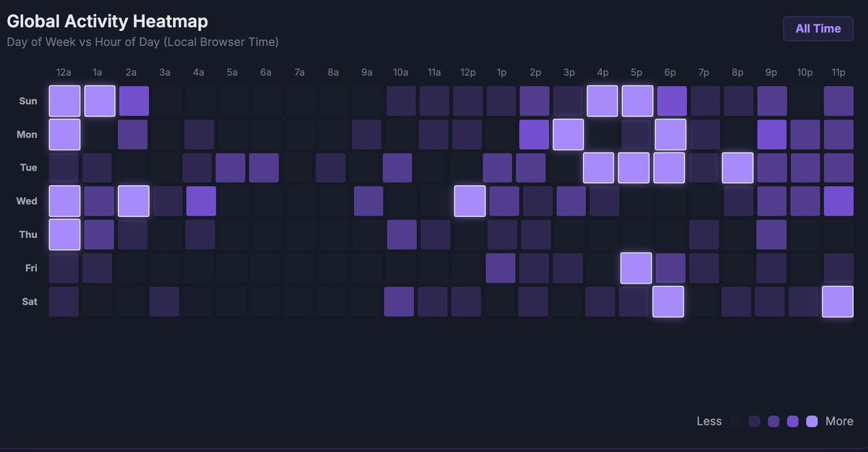The width and height of the screenshot is (868, 452).
Task: Click the 12a hour column header
Action: click(64, 72)
